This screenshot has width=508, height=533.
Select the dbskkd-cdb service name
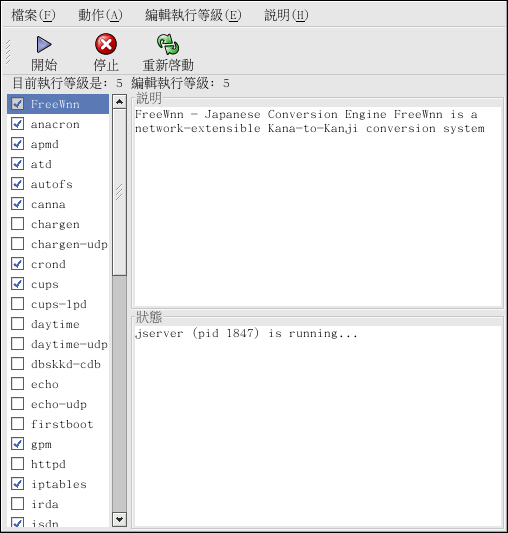[x=66, y=364]
